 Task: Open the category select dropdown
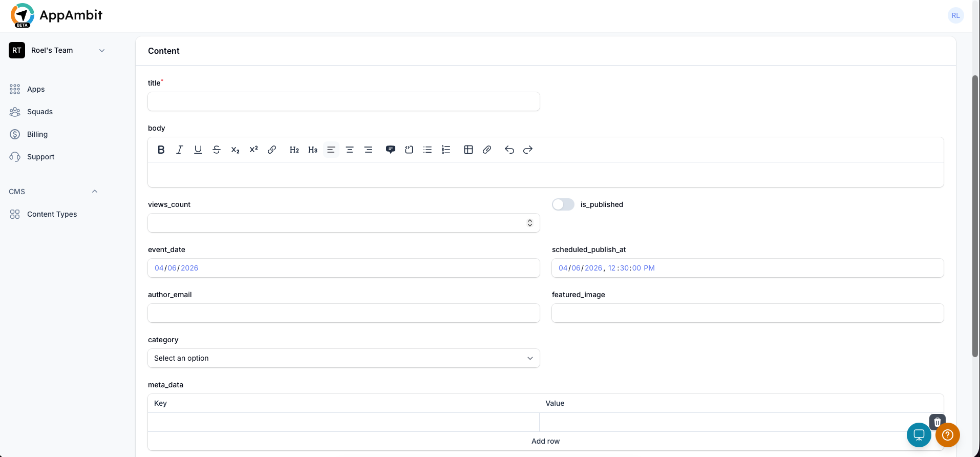point(344,358)
